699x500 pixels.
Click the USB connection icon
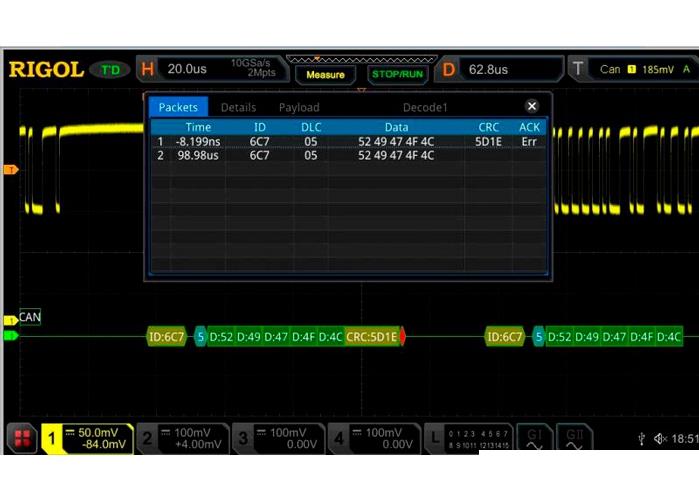pyautogui.click(x=641, y=439)
